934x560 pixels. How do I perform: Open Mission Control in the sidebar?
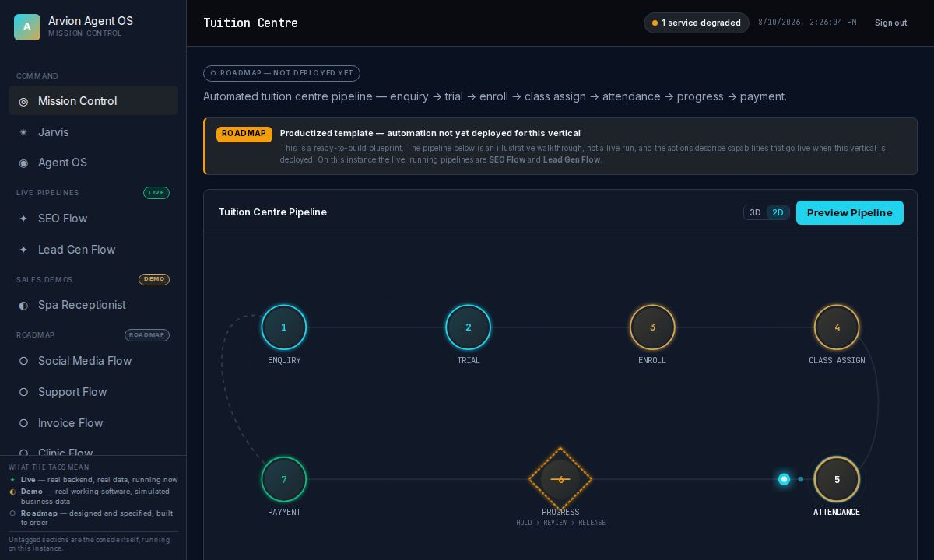93,101
